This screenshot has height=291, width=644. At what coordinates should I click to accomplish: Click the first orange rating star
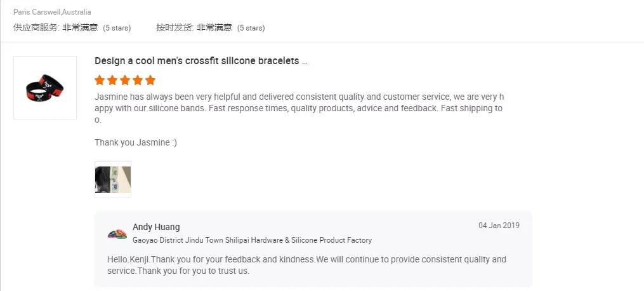100,81
